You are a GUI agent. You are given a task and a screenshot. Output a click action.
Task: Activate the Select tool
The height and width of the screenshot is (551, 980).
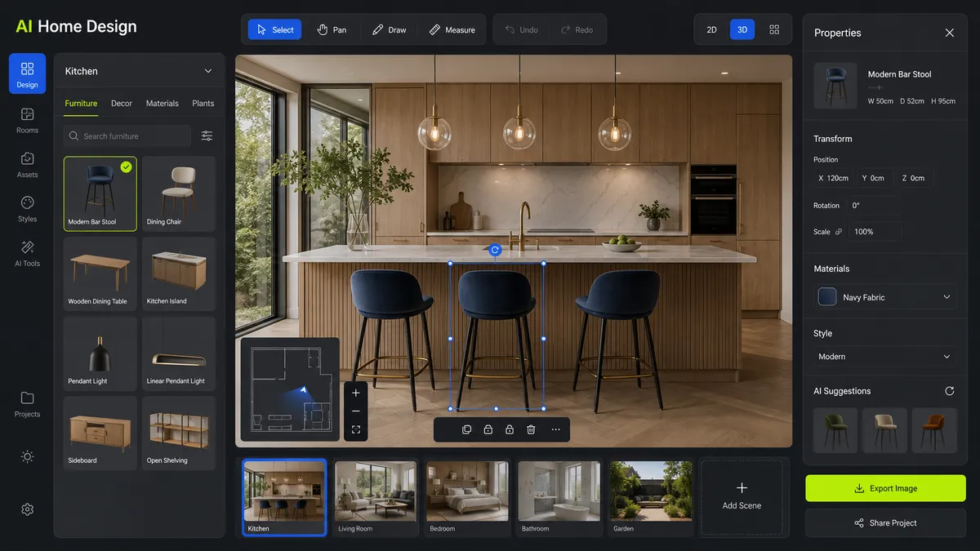pyautogui.click(x=275, y=29)
